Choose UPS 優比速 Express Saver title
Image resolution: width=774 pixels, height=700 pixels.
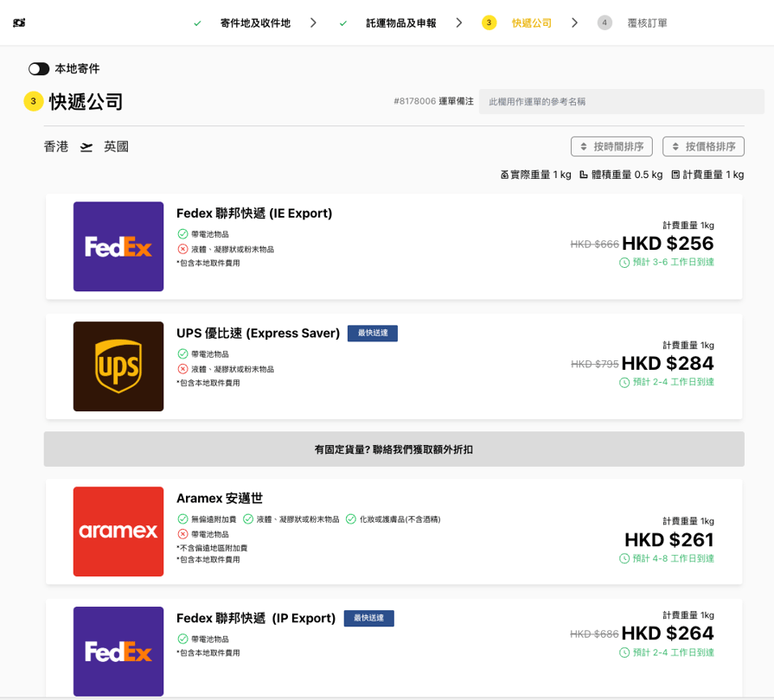(x=258, y=334)
